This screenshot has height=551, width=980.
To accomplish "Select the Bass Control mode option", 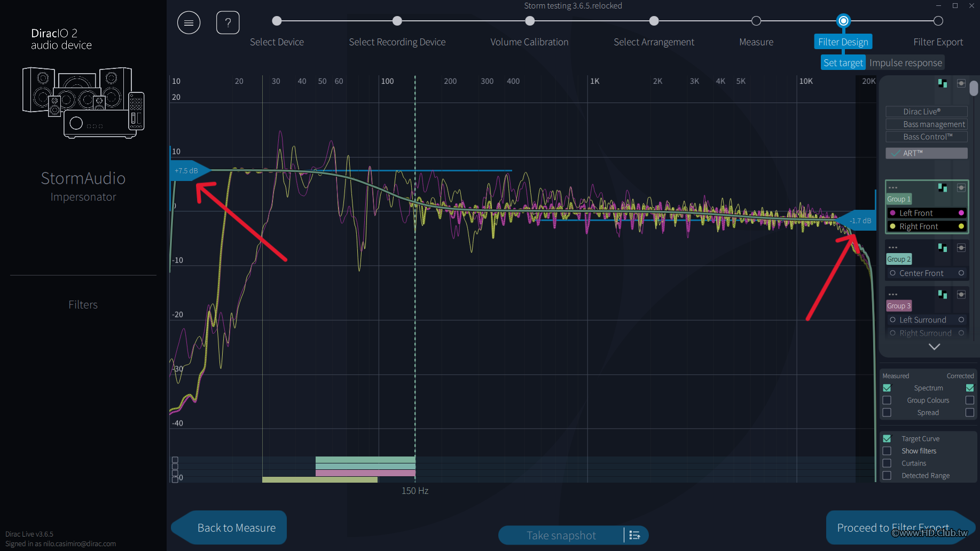I will point(927,137).
